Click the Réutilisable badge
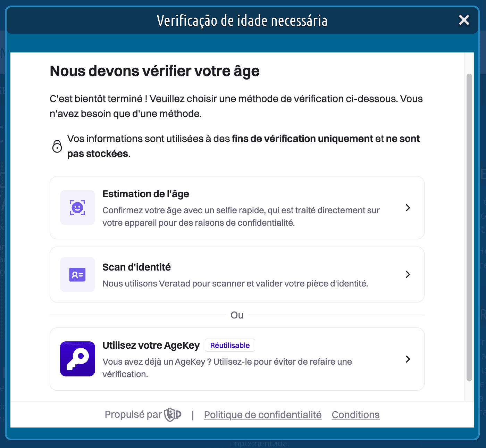Image resolution: width=486 pixels, height=448 pixels. 230,345
